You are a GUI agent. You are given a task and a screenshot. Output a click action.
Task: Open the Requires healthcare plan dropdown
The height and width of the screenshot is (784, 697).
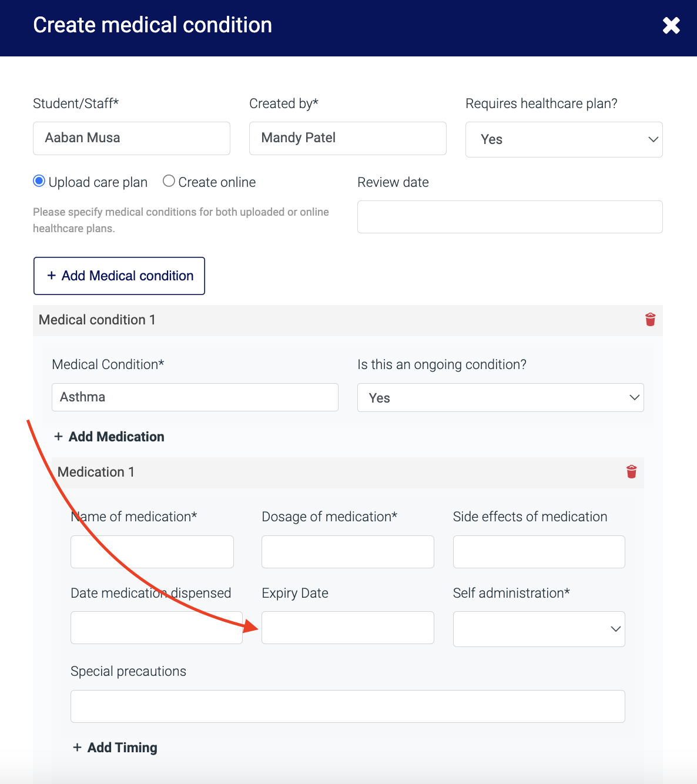click(564, 139)
